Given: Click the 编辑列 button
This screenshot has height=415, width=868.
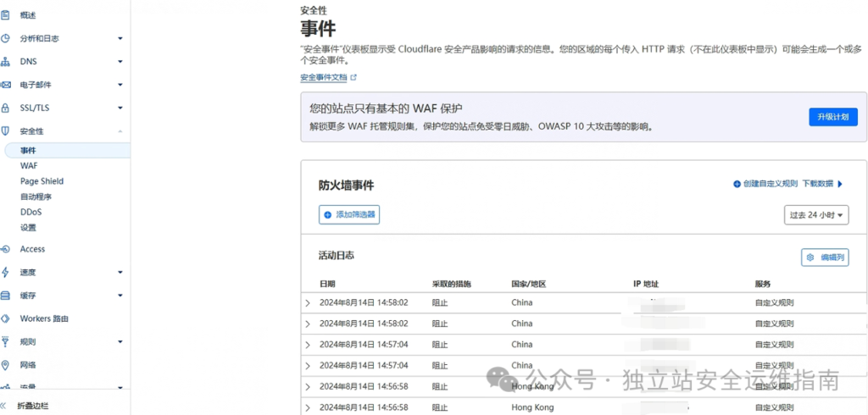Looking at the screenshot, I should click(825, 257).
